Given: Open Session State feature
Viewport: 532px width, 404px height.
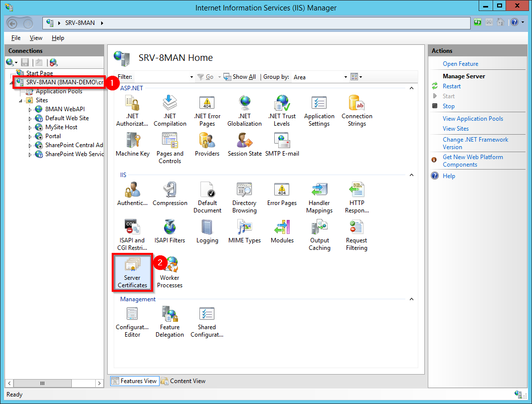Looking at the screenshot, I should (x=245, y=145).
